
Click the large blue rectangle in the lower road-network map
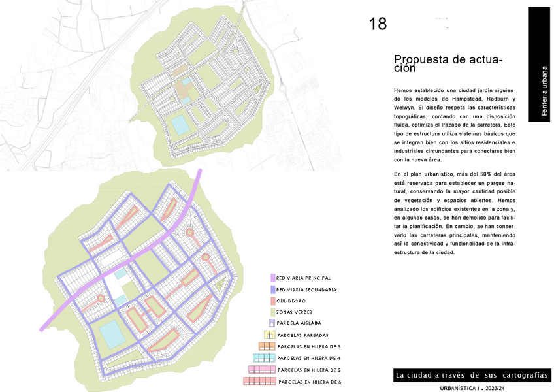(112, 335)
